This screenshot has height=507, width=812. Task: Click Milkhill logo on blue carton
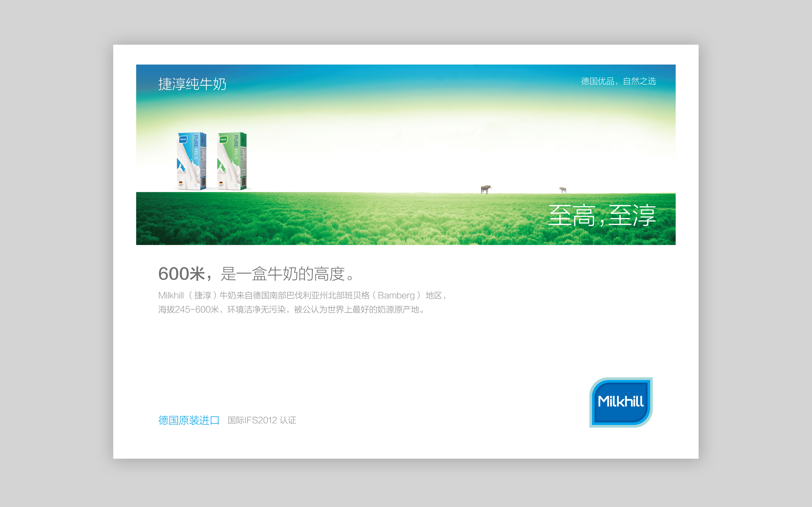(x=183, y=139)
